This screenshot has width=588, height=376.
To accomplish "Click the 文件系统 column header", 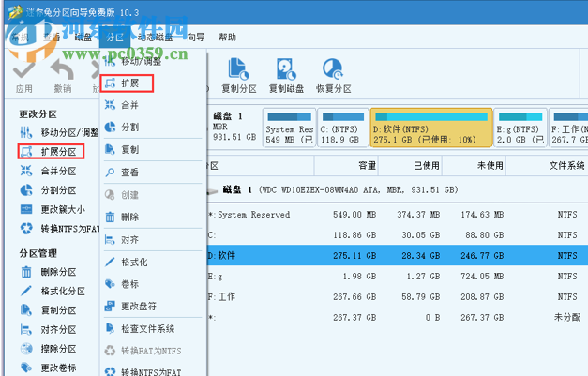I will pos(547,166).
